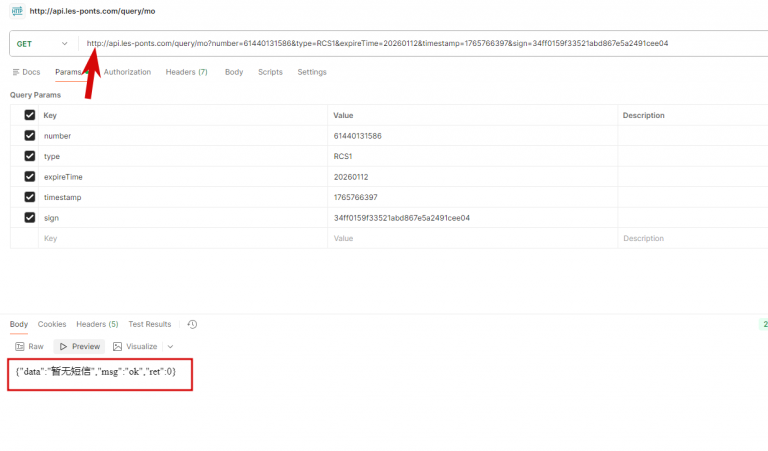Screen dimensions: 768x451
Task: Switch response view to Raw
Action: pos(29,347)
